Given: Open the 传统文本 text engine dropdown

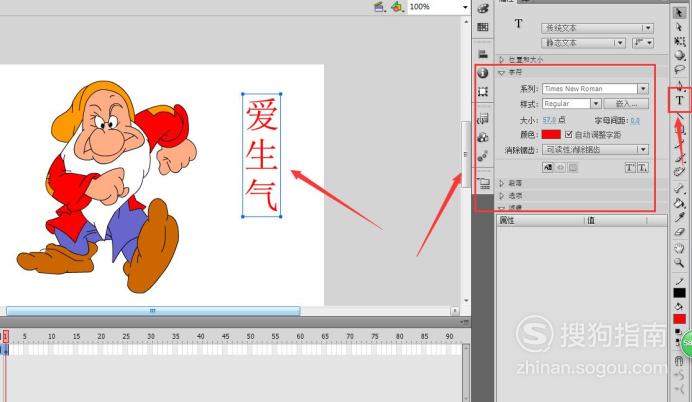Looking at the screenshot, I should pyautogui.click(x=597, y=28).
